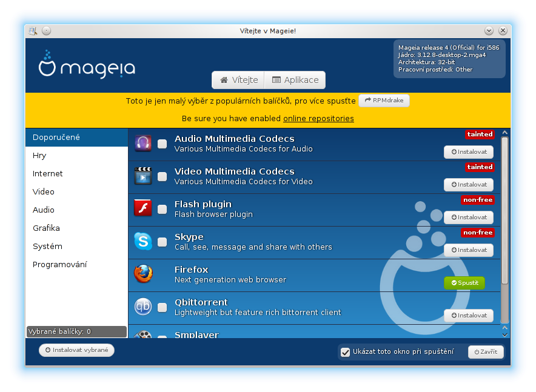Screen dimensions: 536x392
Task: Click the 'Mageia release 4 (Official)' info line
Action: pyautogui.click(x=449, y=48)
